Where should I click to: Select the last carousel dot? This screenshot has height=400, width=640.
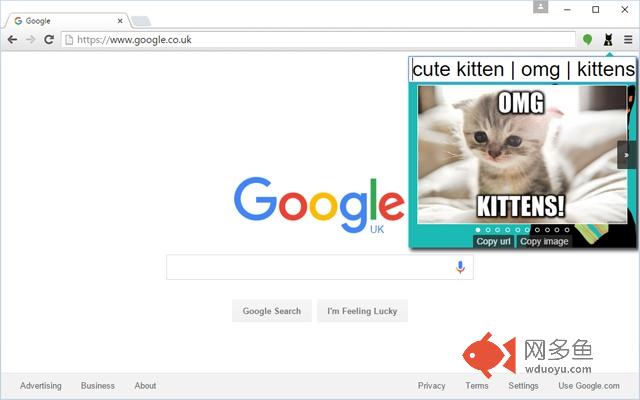coord(567,230)
